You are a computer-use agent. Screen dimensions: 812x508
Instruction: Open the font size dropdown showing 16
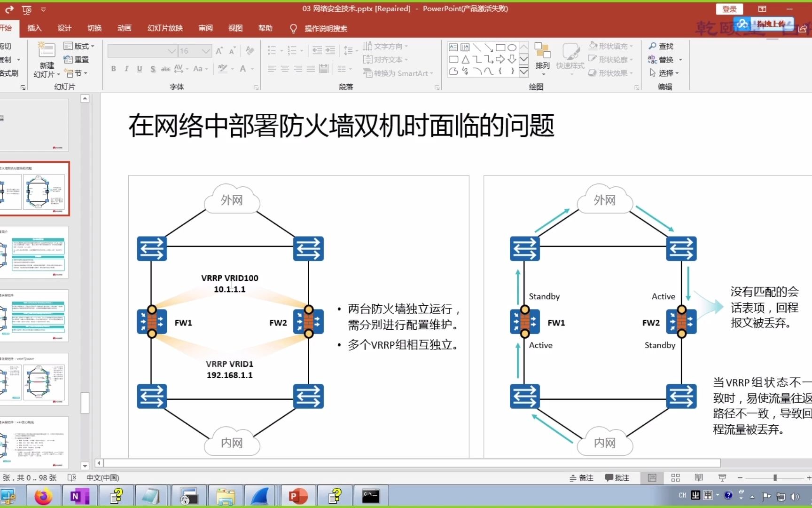pos(195,51)
